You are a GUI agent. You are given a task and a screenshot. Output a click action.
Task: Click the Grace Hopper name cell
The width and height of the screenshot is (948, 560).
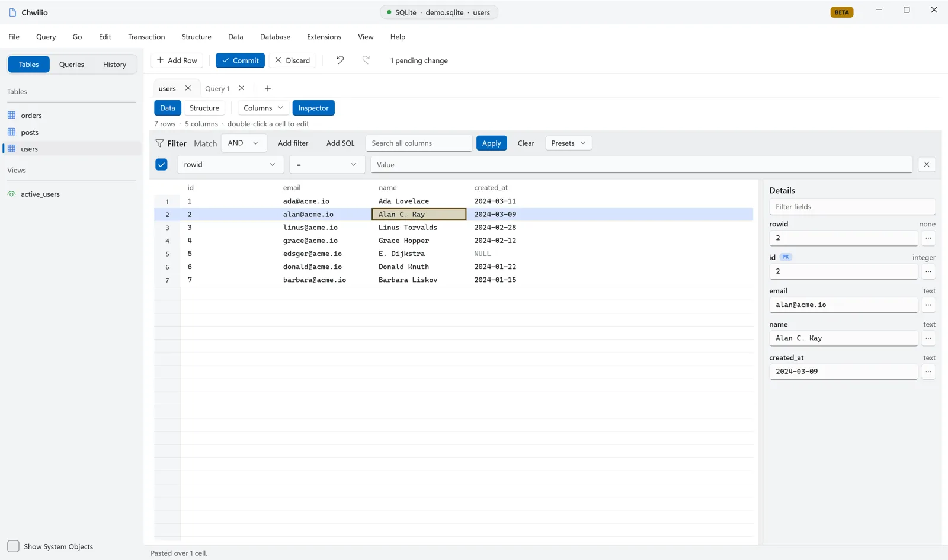coord(419,241)
